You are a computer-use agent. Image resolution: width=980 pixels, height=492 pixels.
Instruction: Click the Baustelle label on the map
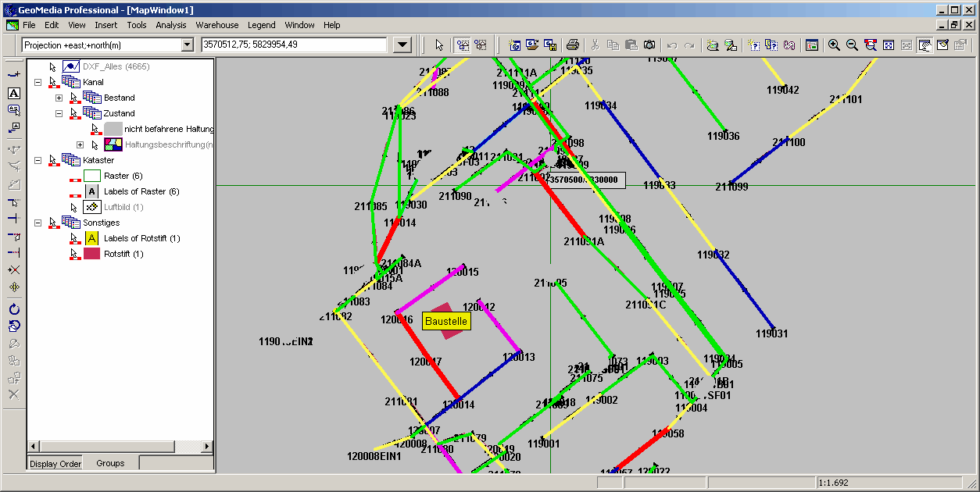(x=446, y=322)
